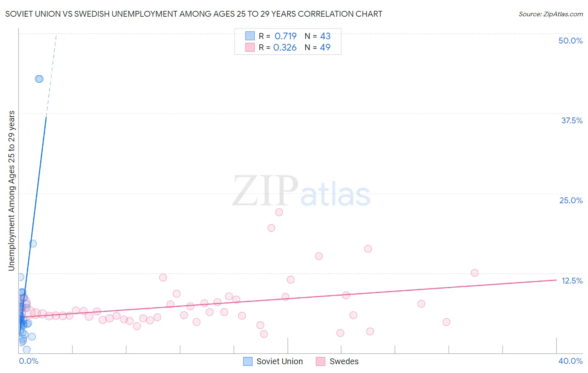The height and width of the screenshot is (373, 588).
Task: Click the highest pink point near 22%
Action: (x=279, y=212)
